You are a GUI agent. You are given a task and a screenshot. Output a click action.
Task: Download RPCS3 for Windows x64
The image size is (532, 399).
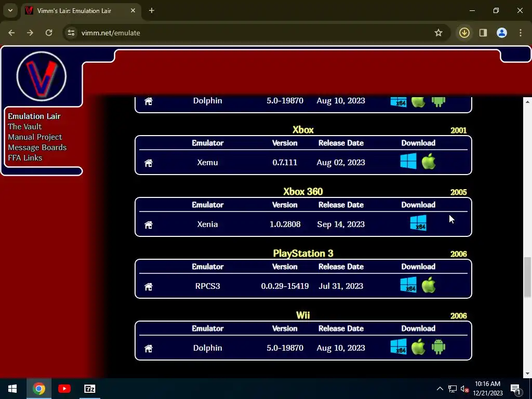[x=408, y=285]
